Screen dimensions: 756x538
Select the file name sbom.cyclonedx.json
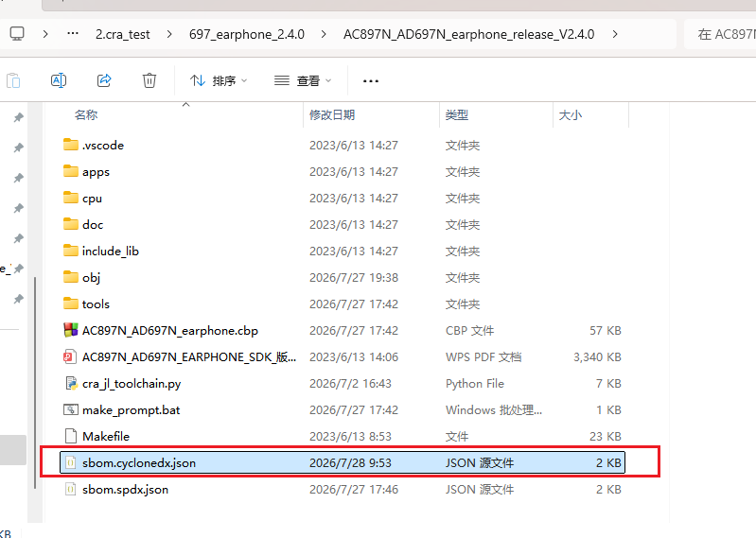(x=139, y=463)
